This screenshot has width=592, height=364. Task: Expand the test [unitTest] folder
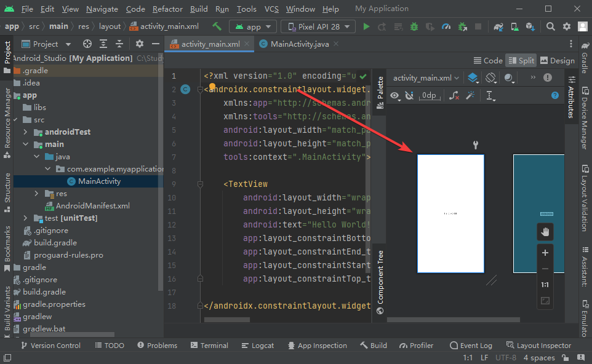(x=25, y=218)
